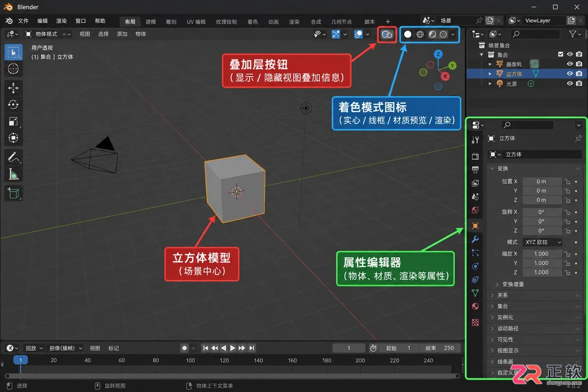Open the 添加 menu in viewport header

point(122,34)
